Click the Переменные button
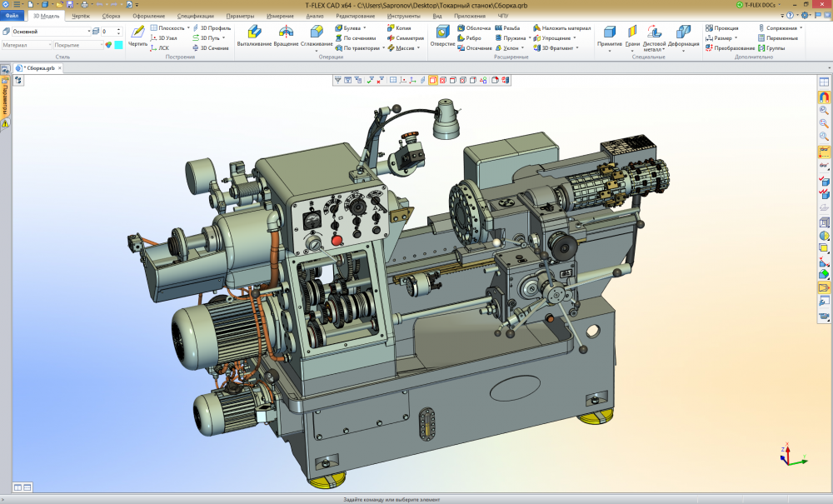This screenshot has width=833, height=504. coord(777,38)
